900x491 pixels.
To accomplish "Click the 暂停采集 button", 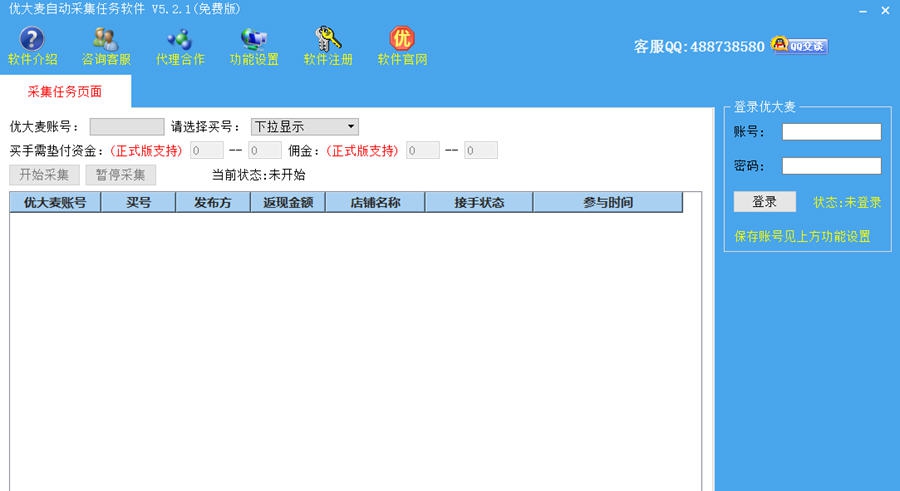I will [121, 175].
